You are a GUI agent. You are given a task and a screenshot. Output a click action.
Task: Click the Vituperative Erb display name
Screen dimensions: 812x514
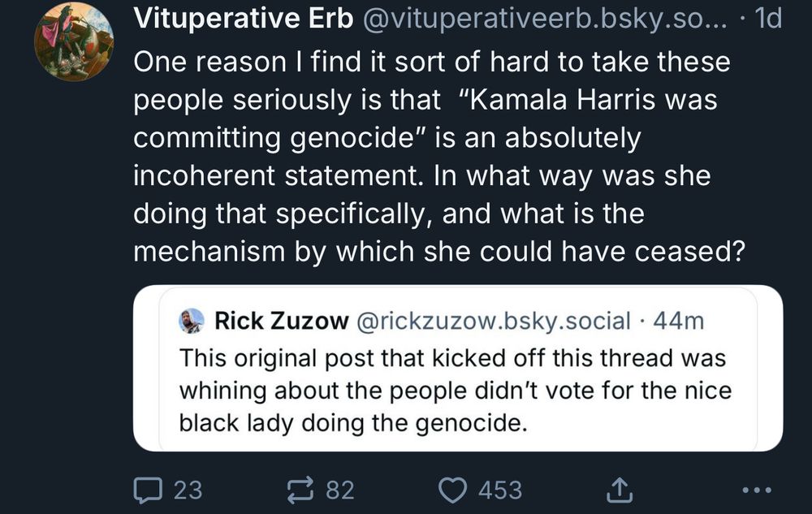(x=243, y=19)
